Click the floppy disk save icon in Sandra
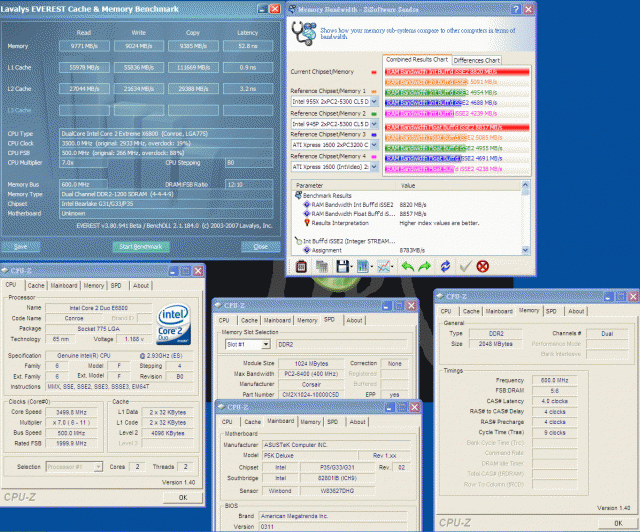The height and width of the screenshot is (532, 640). [x=342, y=267]
